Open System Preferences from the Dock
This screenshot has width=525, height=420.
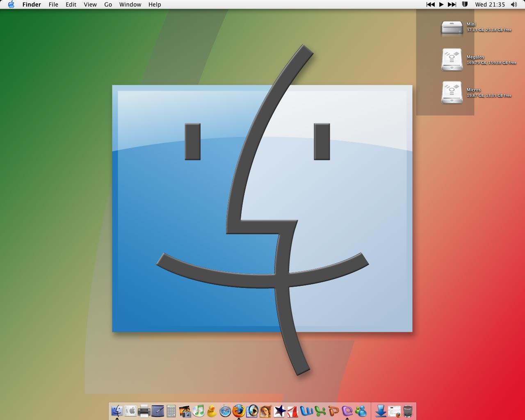(x=131, y=411)
